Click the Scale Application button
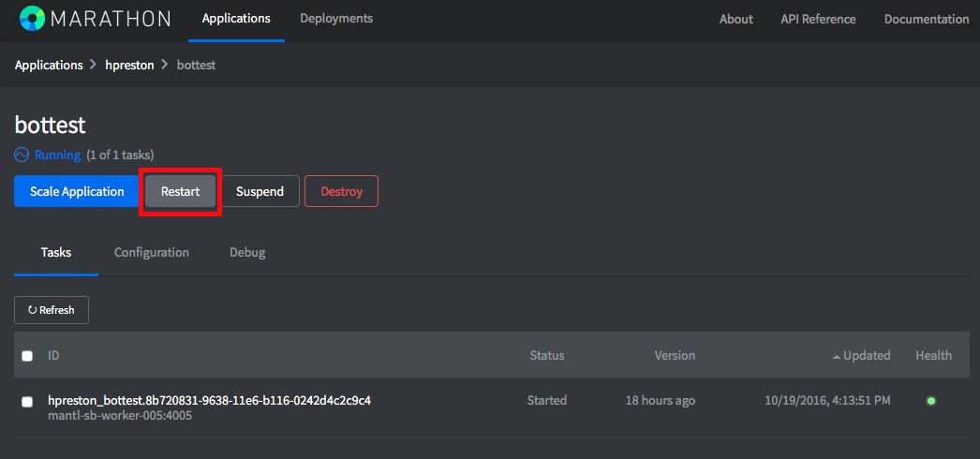The height and width of the screenshot is (459, 980). (77, 191)
